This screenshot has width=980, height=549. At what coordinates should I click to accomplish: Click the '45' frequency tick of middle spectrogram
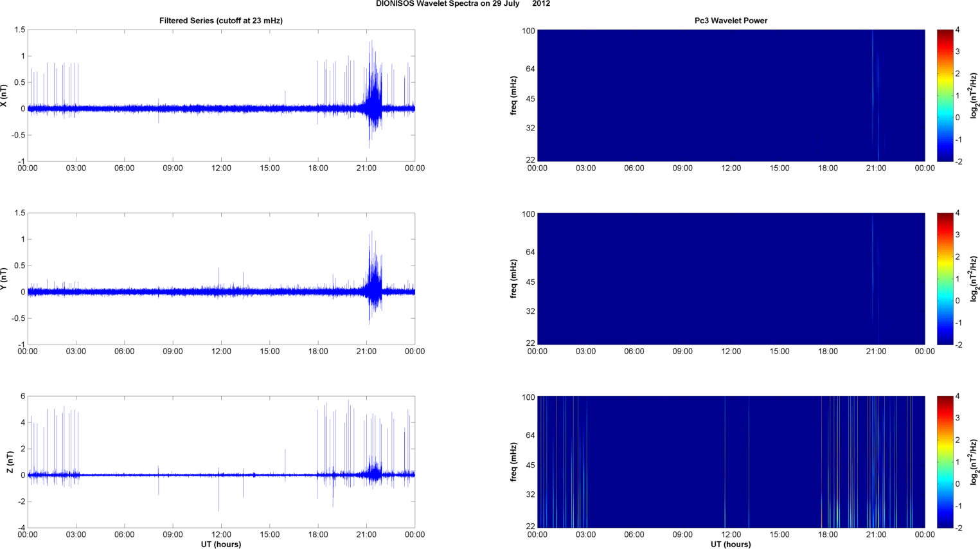pos(530,282)
